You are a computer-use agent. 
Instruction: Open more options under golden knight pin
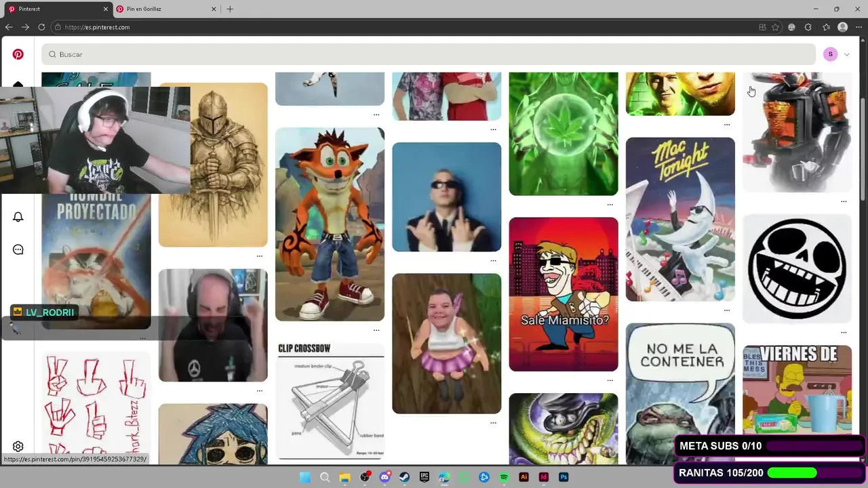tap(260, 256)
